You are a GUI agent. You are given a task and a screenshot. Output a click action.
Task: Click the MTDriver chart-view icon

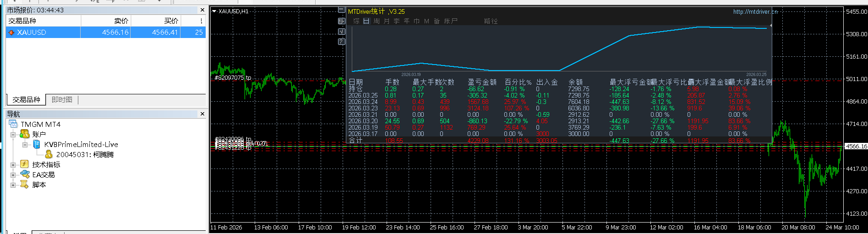pyautogui.click(x=341, y=21)
